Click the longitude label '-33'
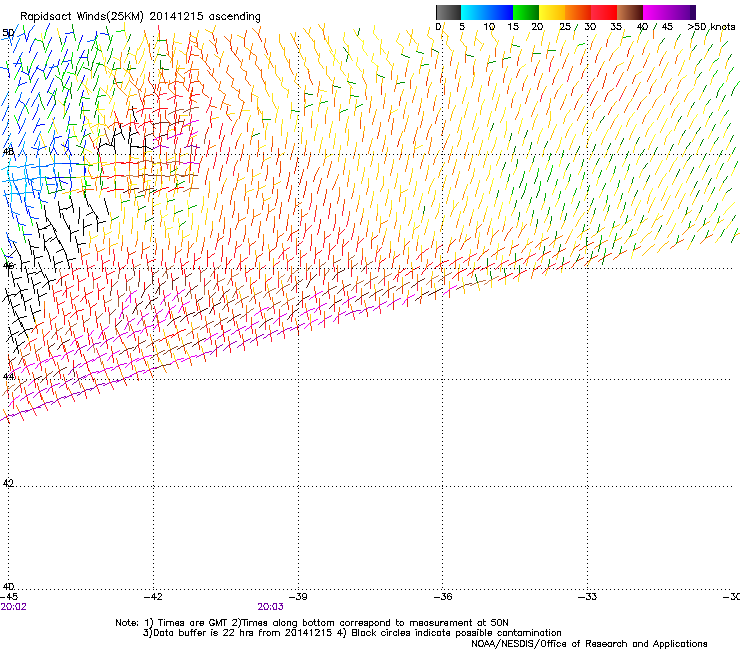Image resolution: width=740 pixels, height=650 pixels. (588, 597)
